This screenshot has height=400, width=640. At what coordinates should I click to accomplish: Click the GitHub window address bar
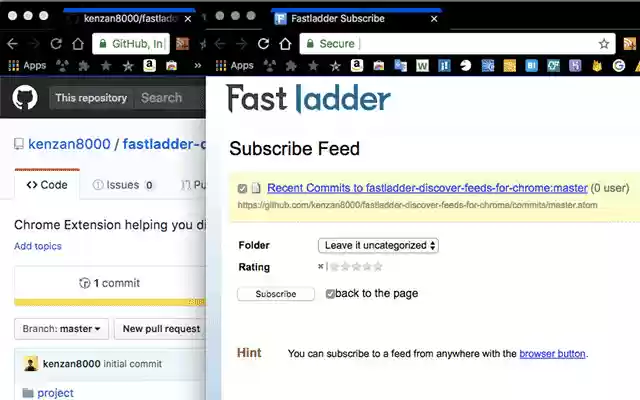pos(131,44)
